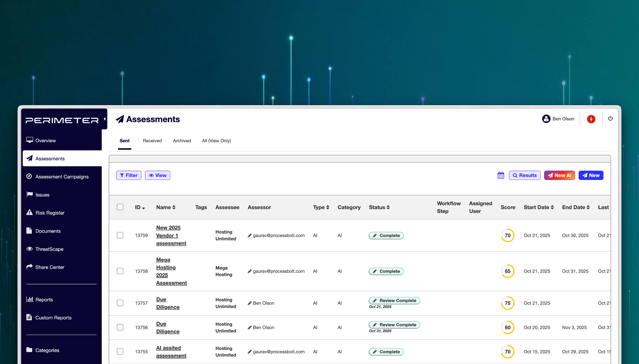
Task: Tick checkbox for assessment 13757
Action: (120, 303)
